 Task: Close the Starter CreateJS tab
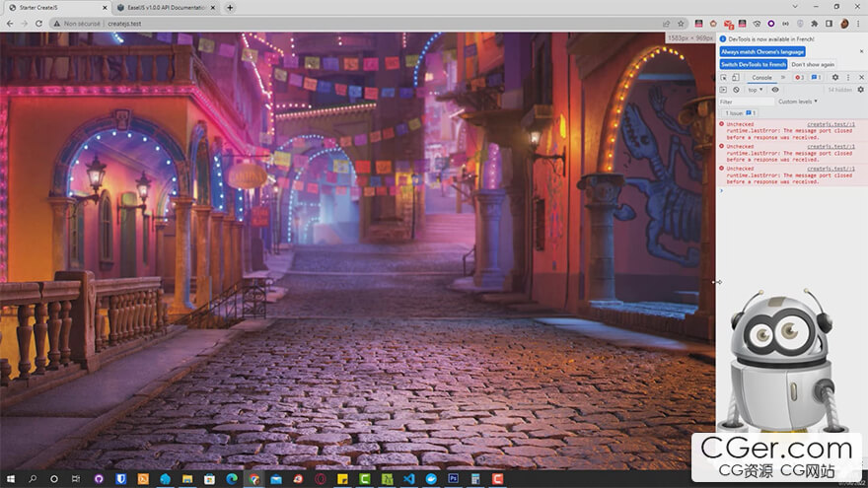pos(105,8)
